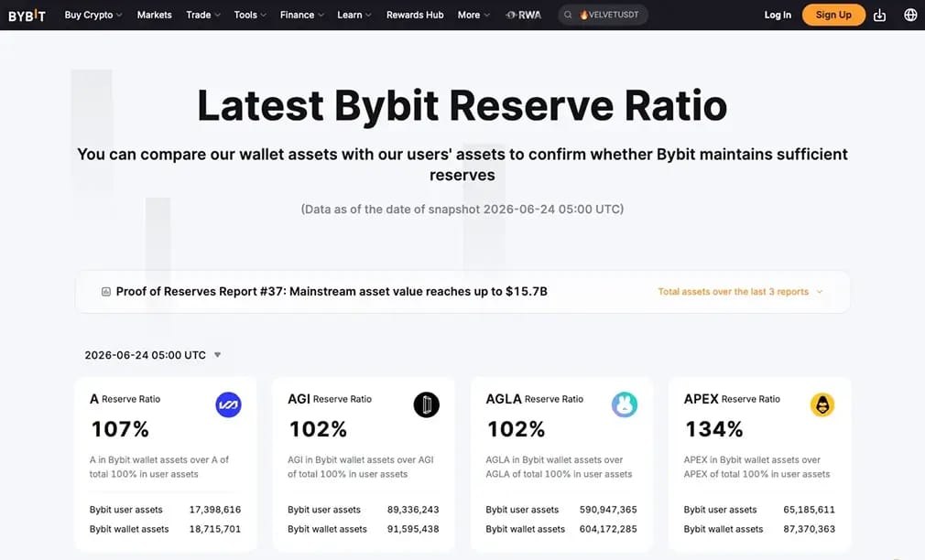This screenshot has height=560, width=925.
Task: Expand the Tools menu
Action: tap(250, 15)
